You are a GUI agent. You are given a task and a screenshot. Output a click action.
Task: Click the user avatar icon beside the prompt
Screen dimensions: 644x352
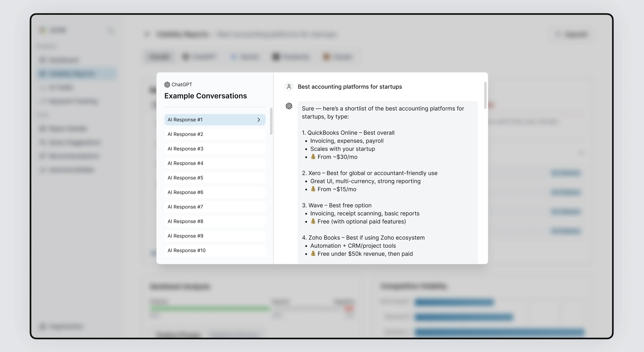(x=289, y=87)
